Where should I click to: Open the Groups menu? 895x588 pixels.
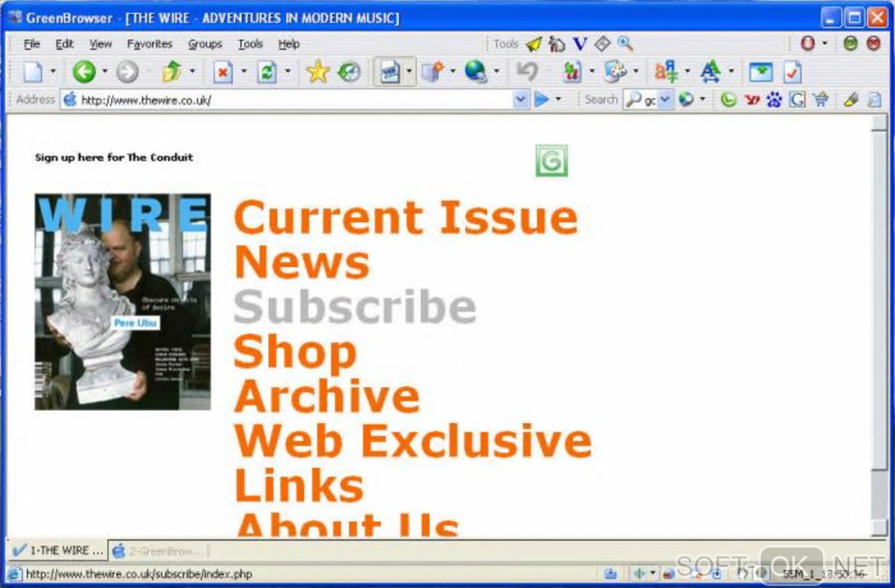204,44
